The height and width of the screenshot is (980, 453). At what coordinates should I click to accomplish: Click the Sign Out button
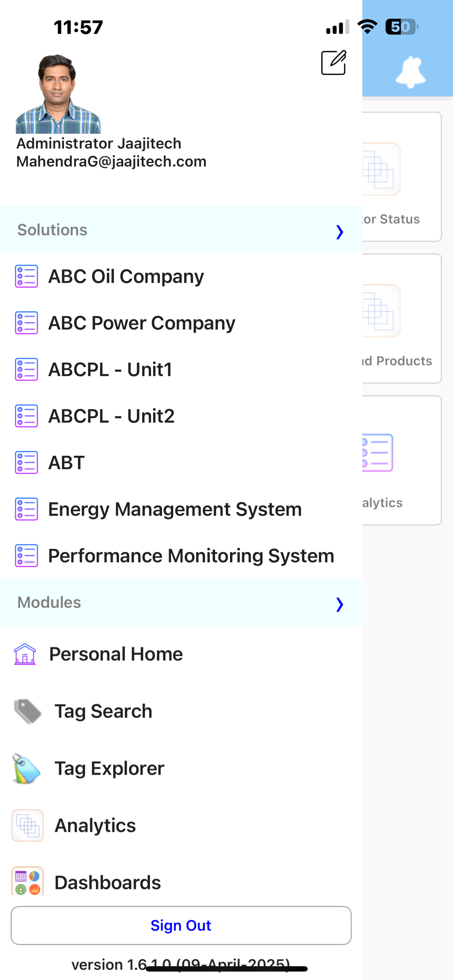[181, 925]
